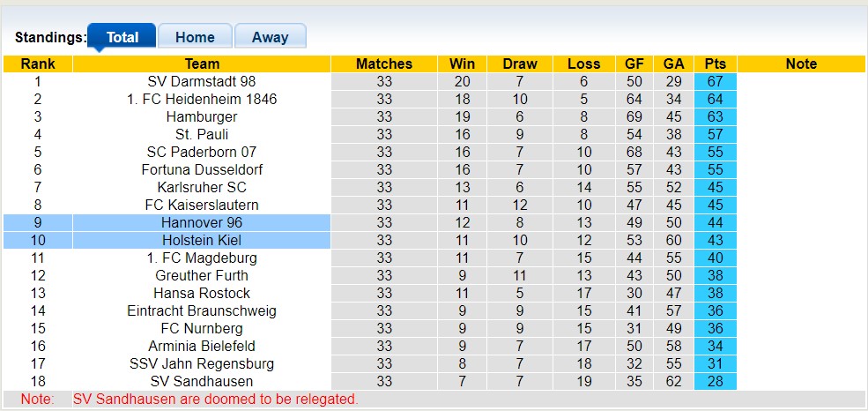Click the Rank column header
Screen dimensions: 868x411
click(38, 64)
